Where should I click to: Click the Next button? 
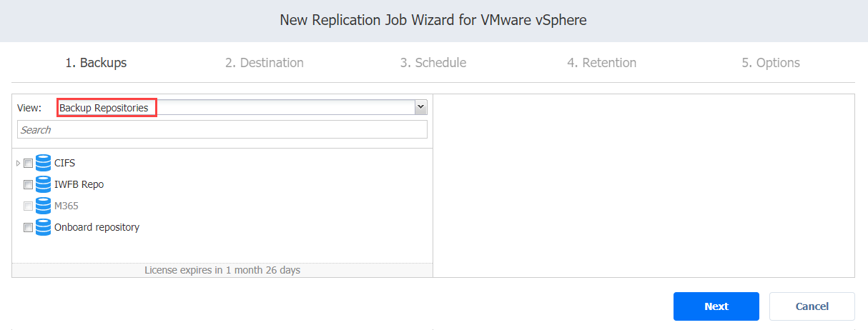(716, 306)
